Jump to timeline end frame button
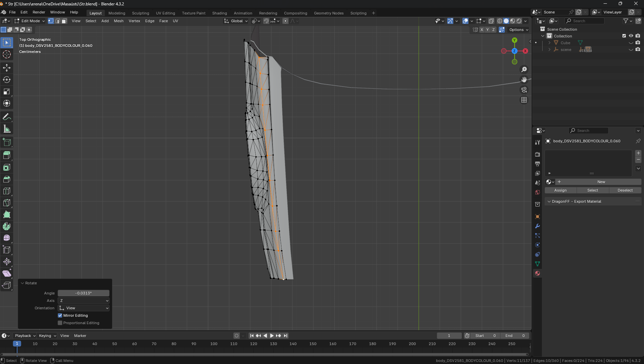 tap(285, 336)
